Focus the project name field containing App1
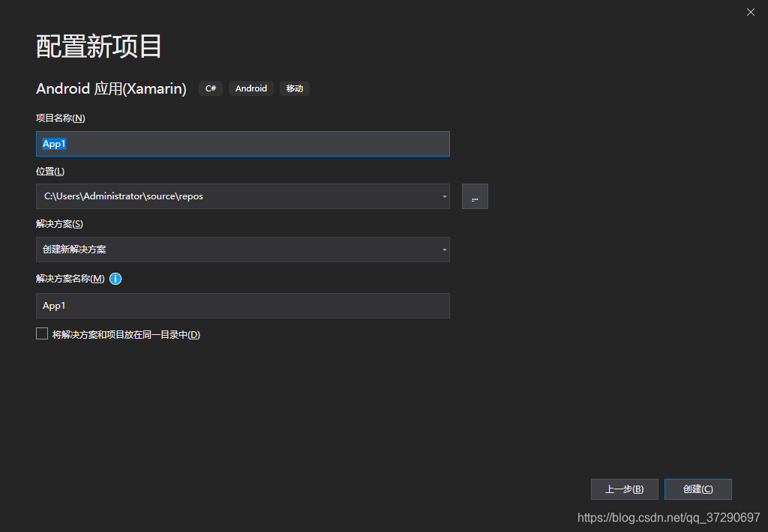768x532 pixels. click(243, 144)
